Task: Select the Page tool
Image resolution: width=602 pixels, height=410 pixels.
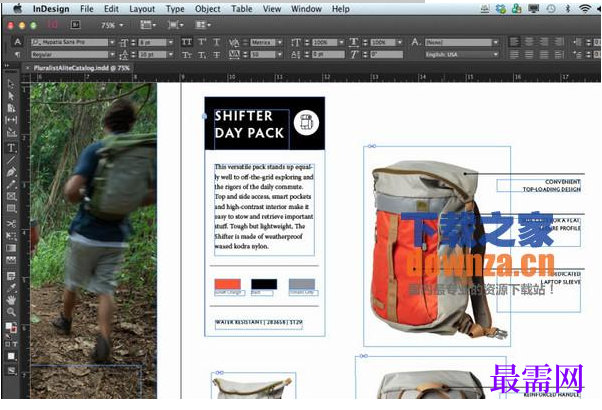Action: [11, 108]
